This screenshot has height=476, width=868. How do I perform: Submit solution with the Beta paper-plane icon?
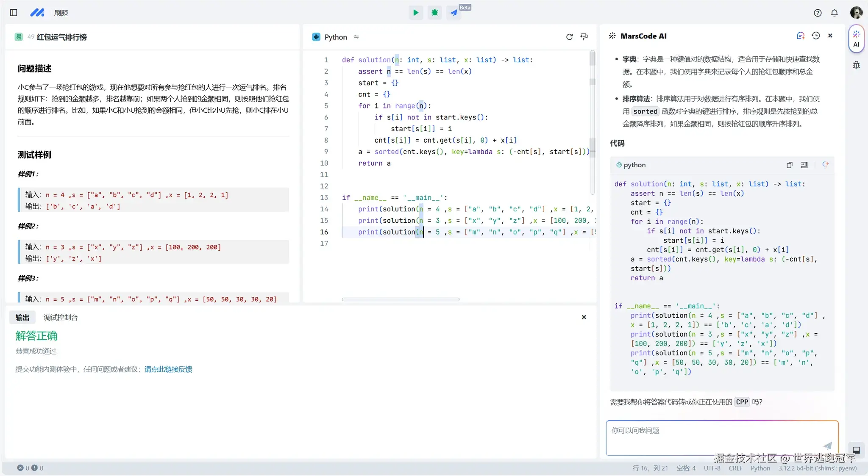tap(453, 13)
